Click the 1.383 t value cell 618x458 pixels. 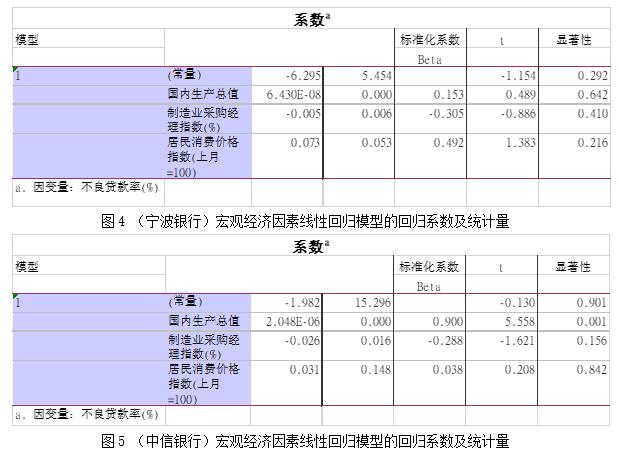click(x=502, y=156)
